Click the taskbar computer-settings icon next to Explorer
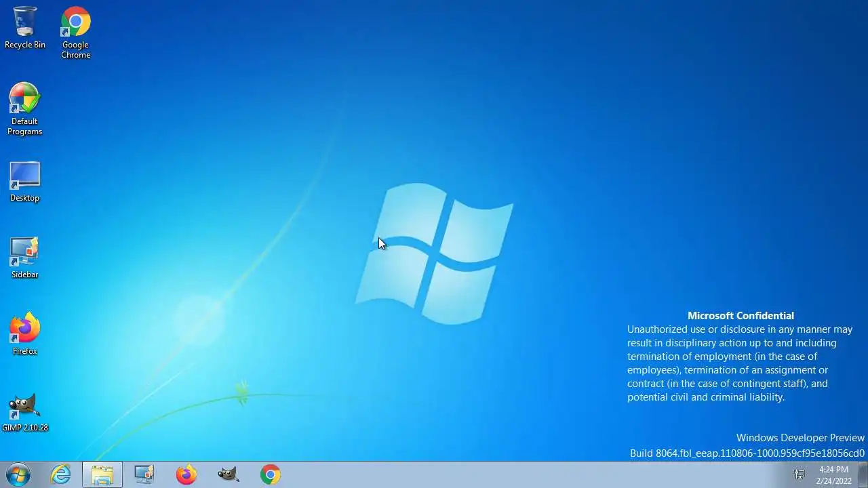 pyautogui.click(x=144, y=474)
